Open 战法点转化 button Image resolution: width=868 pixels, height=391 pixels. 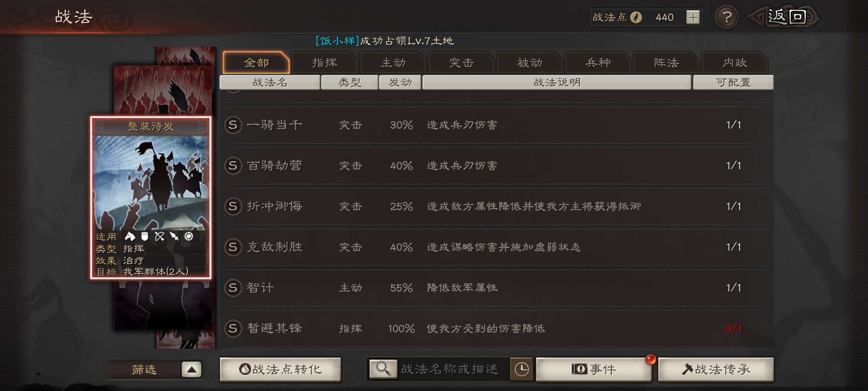pos(280,369)
